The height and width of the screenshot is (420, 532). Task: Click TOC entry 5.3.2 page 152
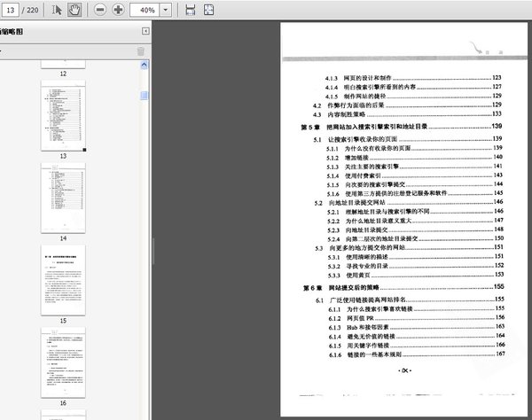[x=416, y=266]
